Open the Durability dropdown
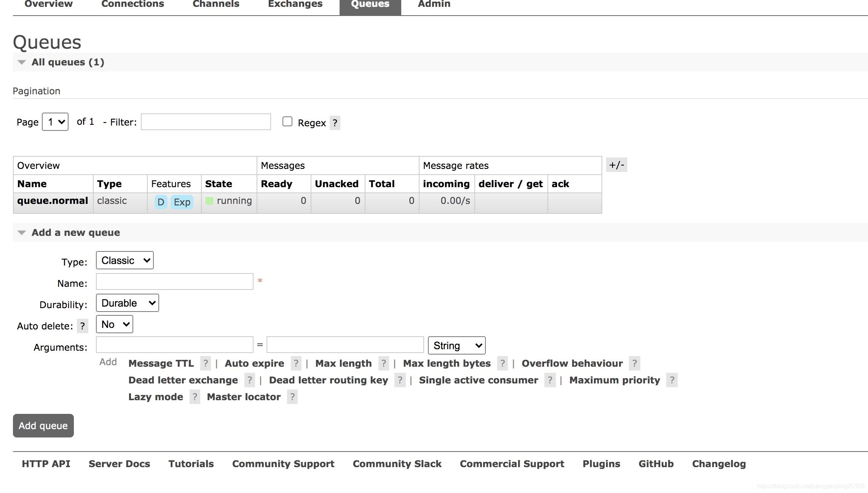Viewport: 868px width, 493px height. click(x=128, y=303)
